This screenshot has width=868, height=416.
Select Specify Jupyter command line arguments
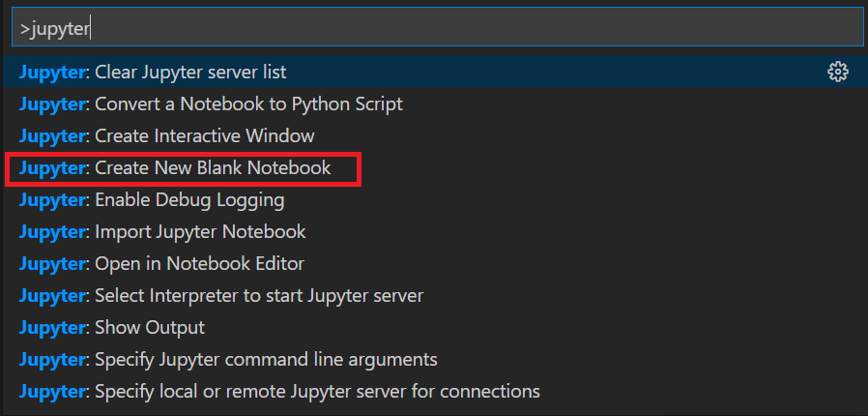pyautogui.click(x=434, y=360)
